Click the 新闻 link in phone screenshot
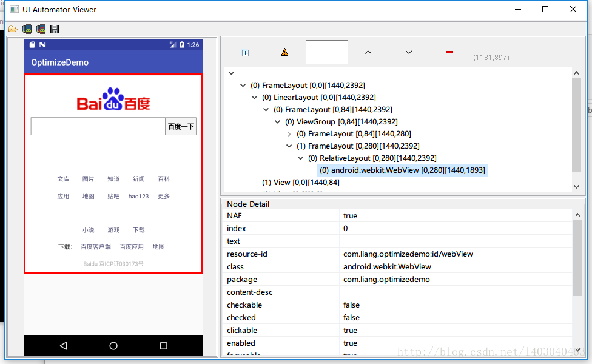 click(x=138, y=179)
